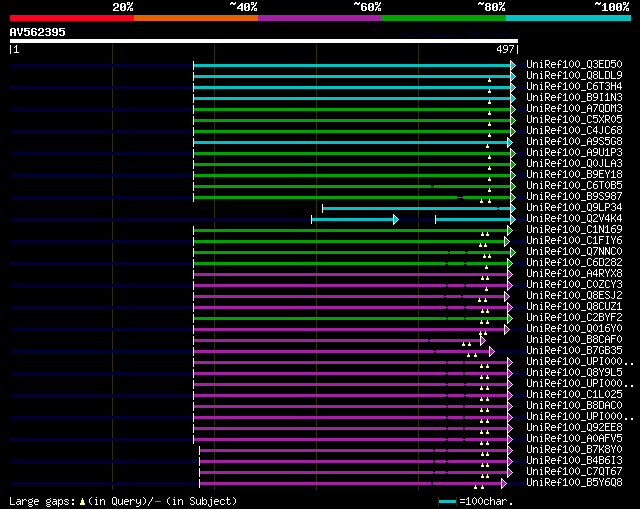Open the UniRef100_B9S987 entry
Viewport: 640px width, 509px height.
pyautogui.click(x=574, y=196)
